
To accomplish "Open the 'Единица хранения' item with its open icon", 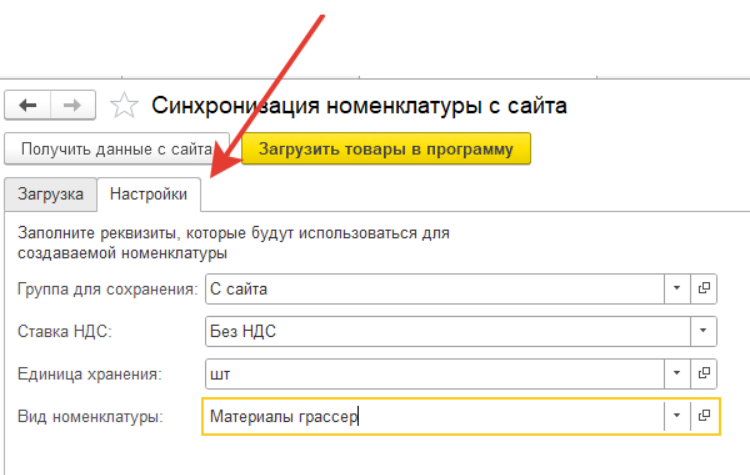I will click(x=704, y=373).
